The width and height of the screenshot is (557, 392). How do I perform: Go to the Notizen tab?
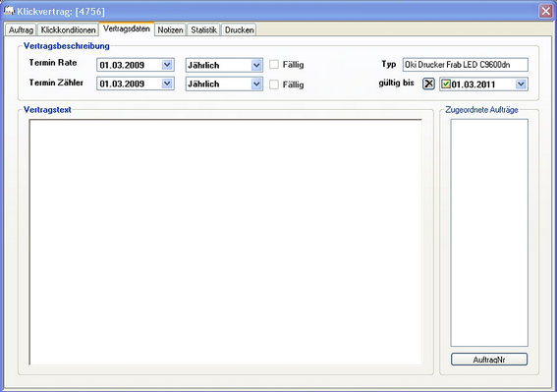pyautogui.click(x=170, y=29)
